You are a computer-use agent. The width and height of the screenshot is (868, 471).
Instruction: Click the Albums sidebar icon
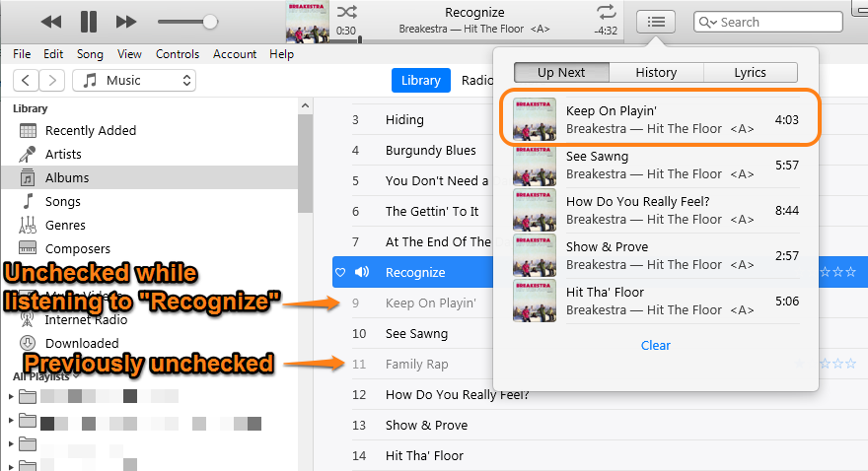click(x=28, y=178)
